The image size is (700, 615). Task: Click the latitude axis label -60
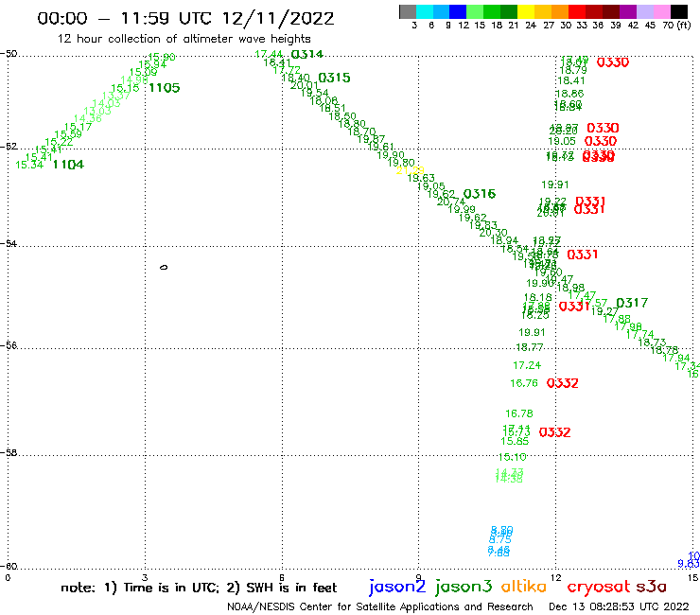pyautogui.click(x=9, y=567)
